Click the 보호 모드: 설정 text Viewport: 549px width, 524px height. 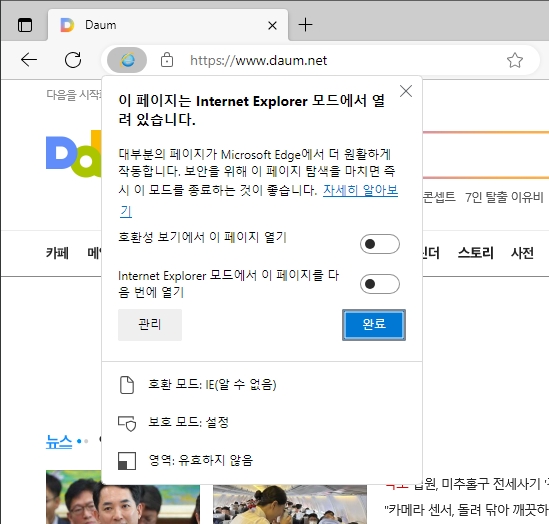pos(188,422)
